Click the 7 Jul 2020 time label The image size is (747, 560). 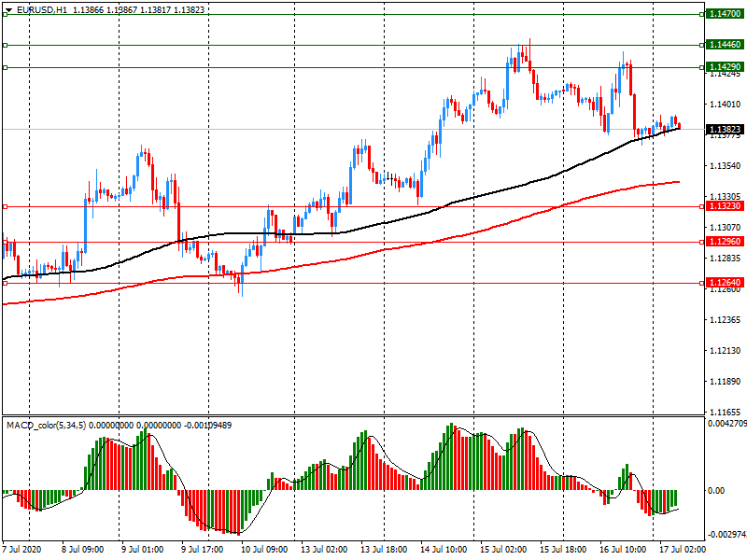(21, 550)
